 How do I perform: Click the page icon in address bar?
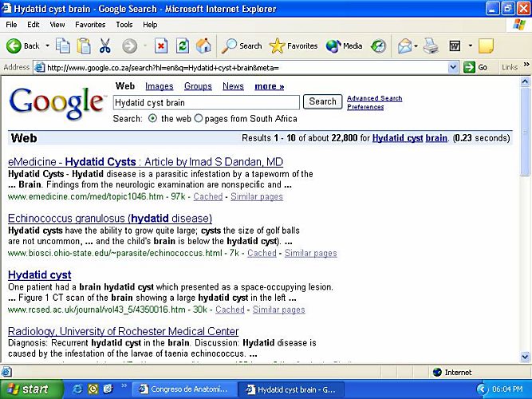[40, 67]
